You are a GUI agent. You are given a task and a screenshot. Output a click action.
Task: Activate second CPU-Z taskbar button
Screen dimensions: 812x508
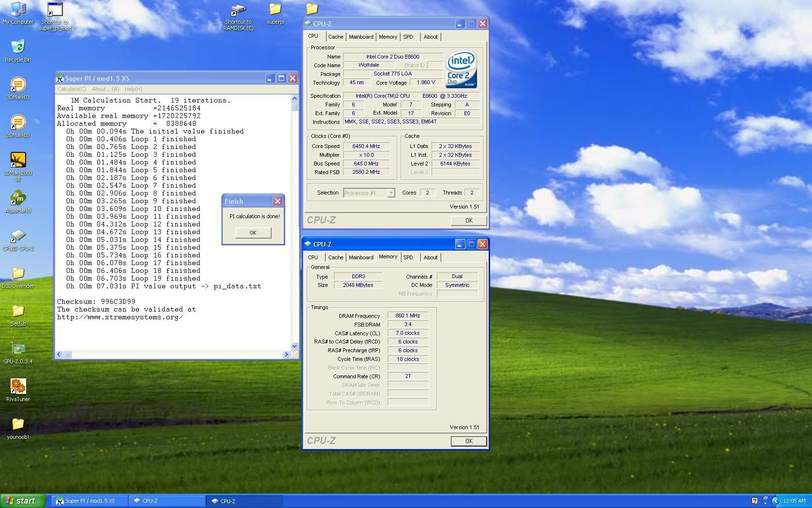pyautogui.click(x=245, y=501)
